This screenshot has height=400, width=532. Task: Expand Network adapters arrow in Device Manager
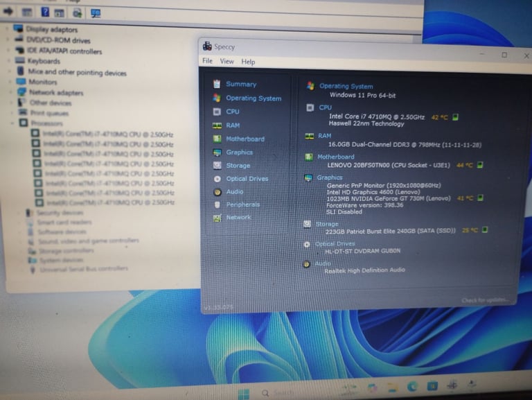point(11,92)
